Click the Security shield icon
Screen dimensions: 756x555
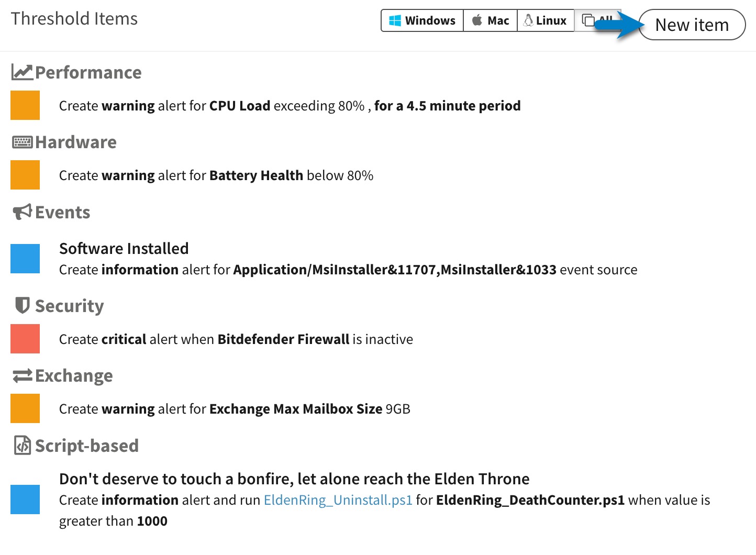(x=22, y=305)
